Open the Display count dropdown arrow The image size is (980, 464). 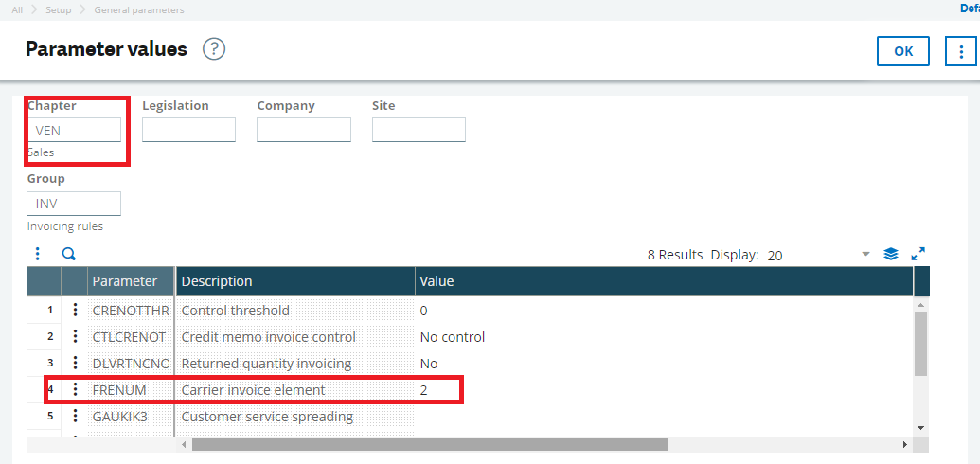(x=865, y=254)
